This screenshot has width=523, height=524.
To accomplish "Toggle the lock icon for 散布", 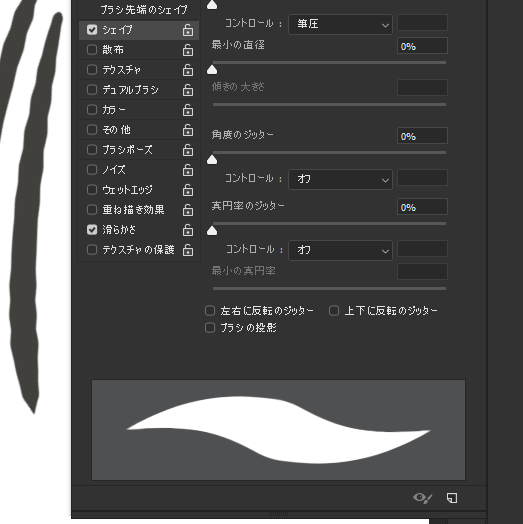I will (x=188, y=50).
